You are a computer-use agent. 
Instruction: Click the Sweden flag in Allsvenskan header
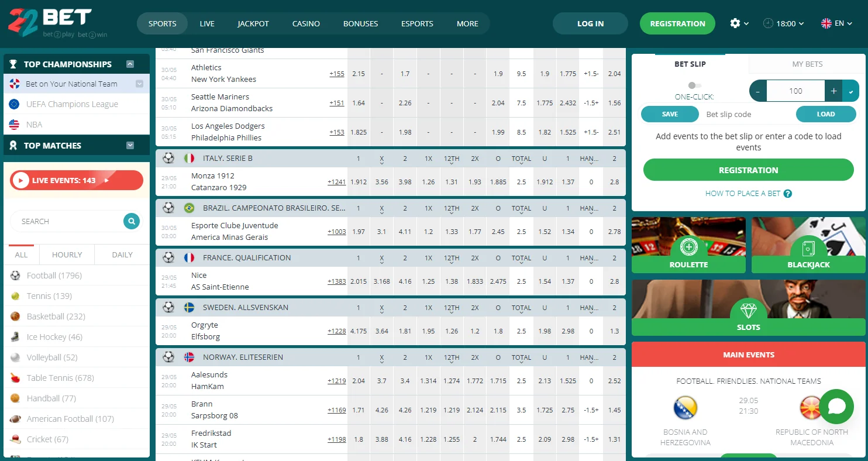(x=189, y=307)
